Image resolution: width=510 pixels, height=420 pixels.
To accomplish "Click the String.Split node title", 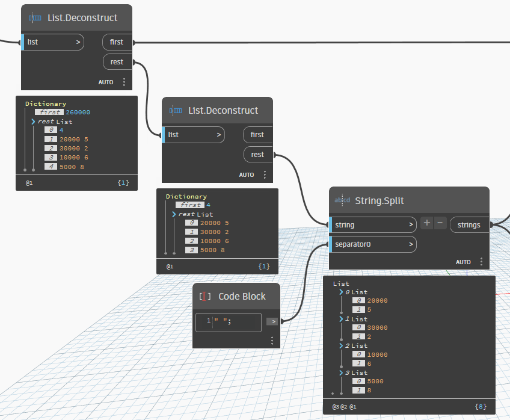I will click(379, 201).
